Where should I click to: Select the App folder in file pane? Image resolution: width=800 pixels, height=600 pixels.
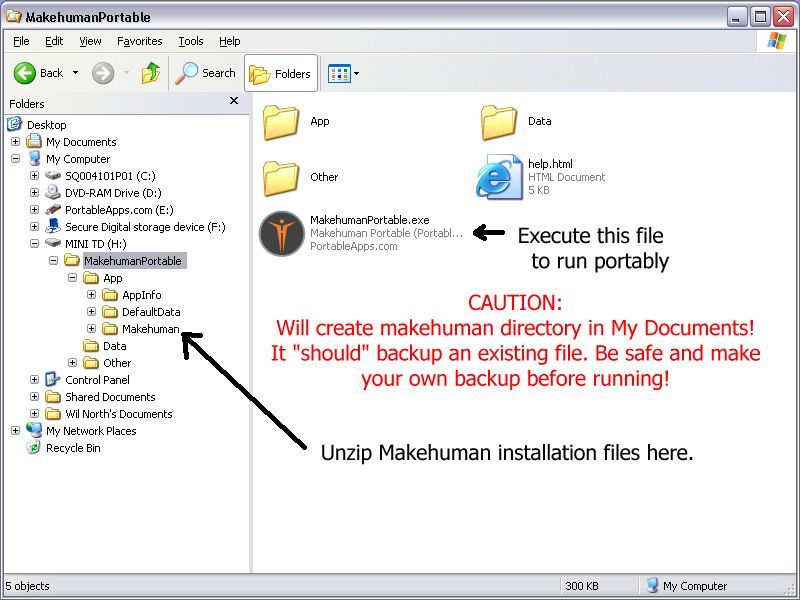pos(281,122)
